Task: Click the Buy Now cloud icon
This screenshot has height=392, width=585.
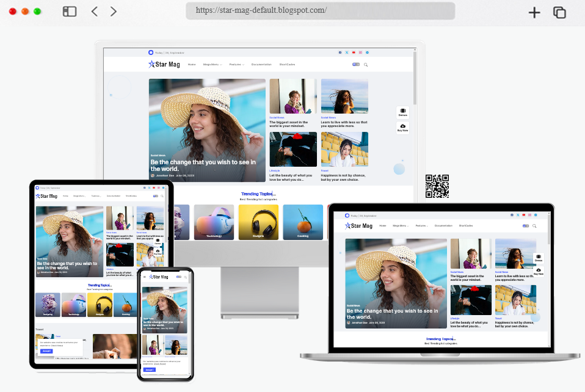Action: (x=402, y=127)
